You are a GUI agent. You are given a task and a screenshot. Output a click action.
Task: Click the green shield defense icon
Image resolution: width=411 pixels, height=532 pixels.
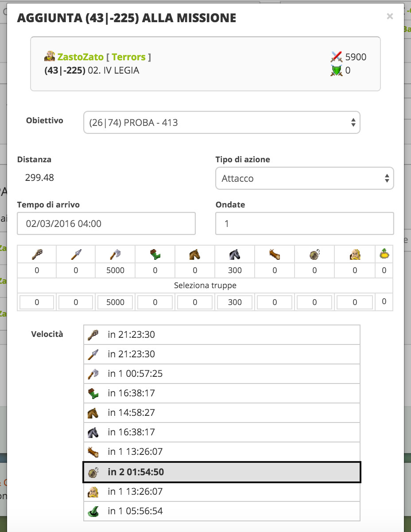pyautogui.click(x=337, y=70)
